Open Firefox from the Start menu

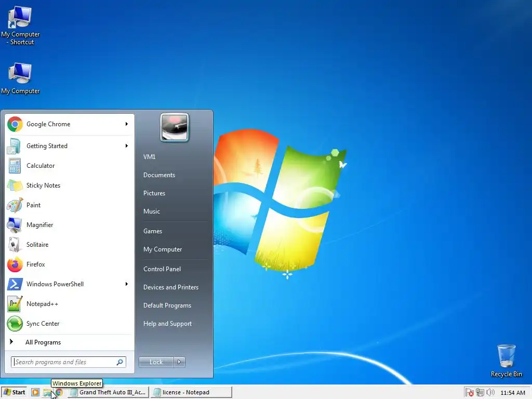click(x=69, y=264)
